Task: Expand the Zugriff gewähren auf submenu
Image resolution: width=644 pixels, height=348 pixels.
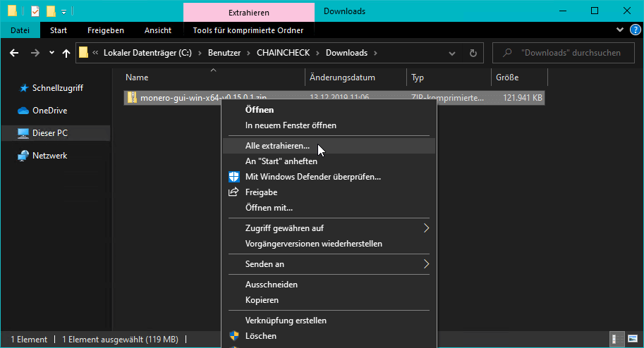Action: tap(329, 228)
